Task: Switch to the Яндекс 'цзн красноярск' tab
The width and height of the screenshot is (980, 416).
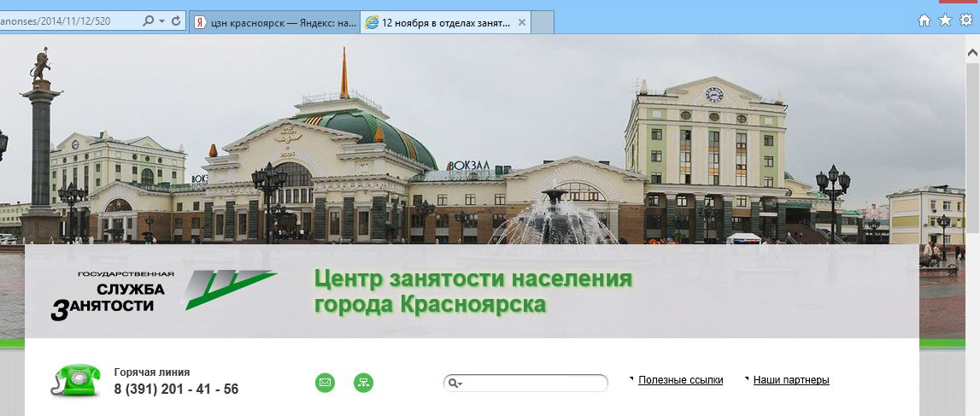Action: pyautogui.click(x=275, y=23)
